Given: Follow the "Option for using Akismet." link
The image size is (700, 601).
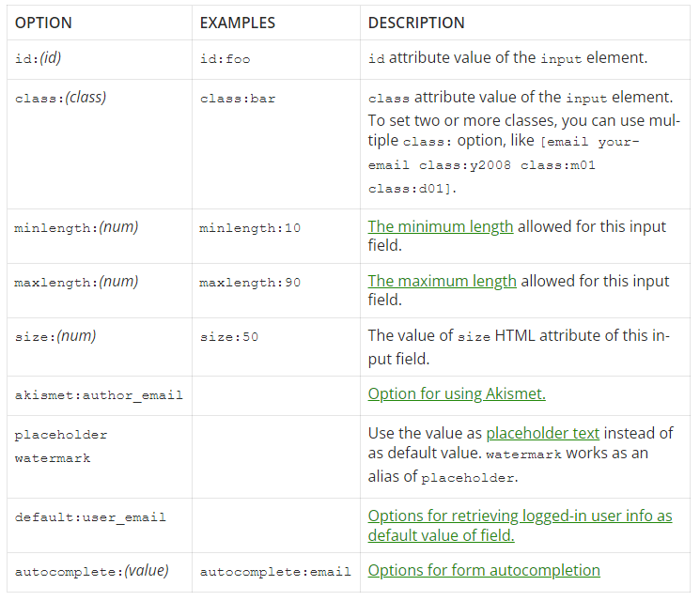Looking at the screenshot, I should [456, 393].
